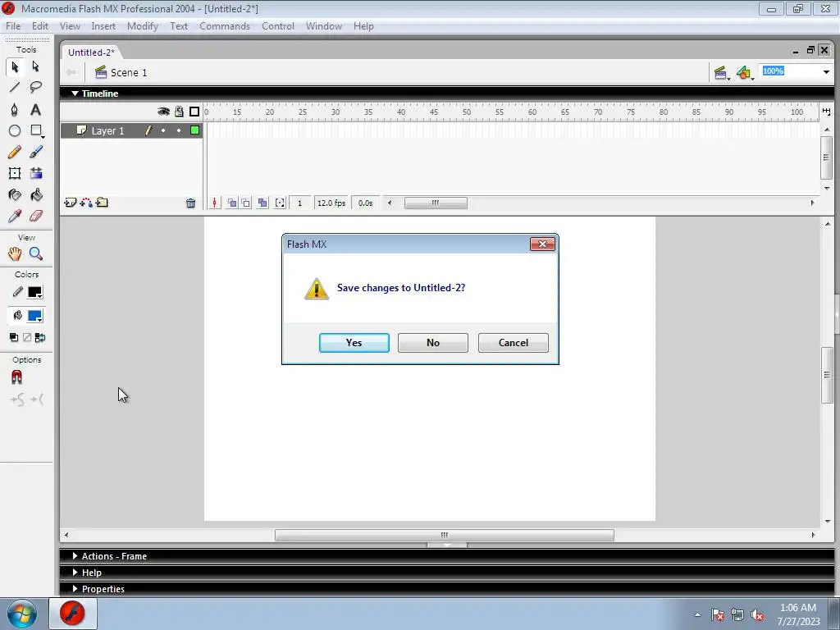
Task: Toggle Layer 1 green outline square
Action: click(195, 130)
